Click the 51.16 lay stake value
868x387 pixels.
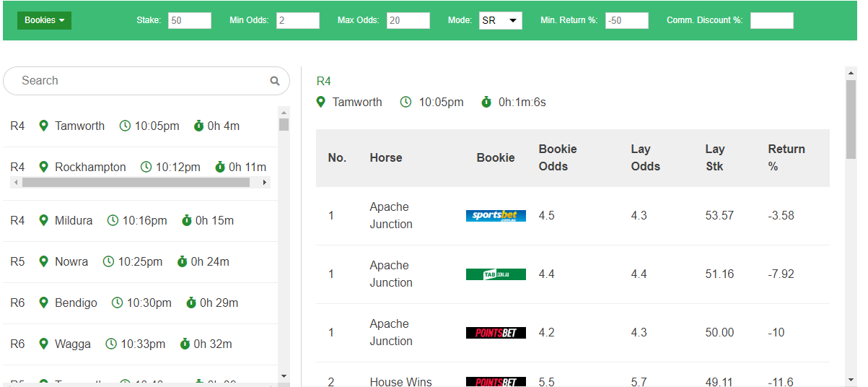point(719,274)
